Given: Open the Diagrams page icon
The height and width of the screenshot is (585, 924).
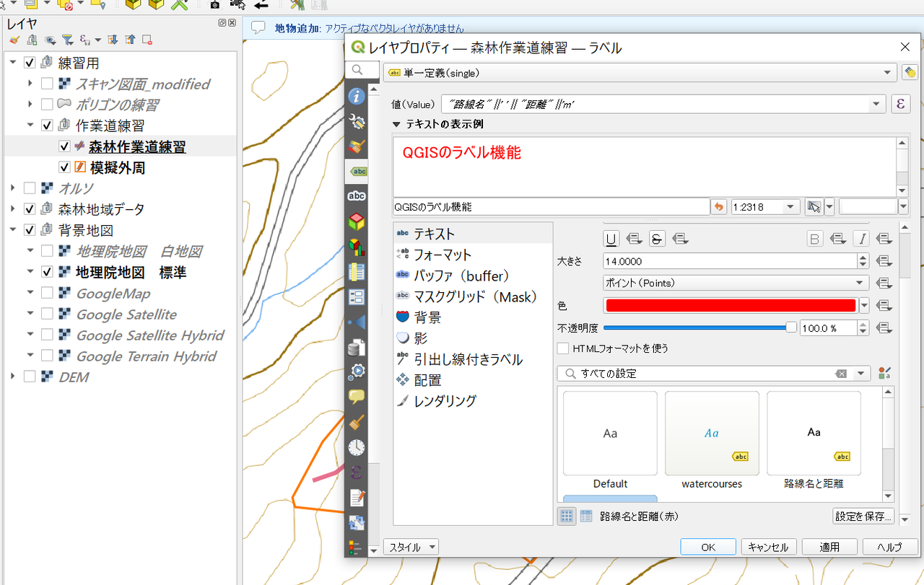Looking at the screenshot, I should pyautogui.click(x=357, y=247).
